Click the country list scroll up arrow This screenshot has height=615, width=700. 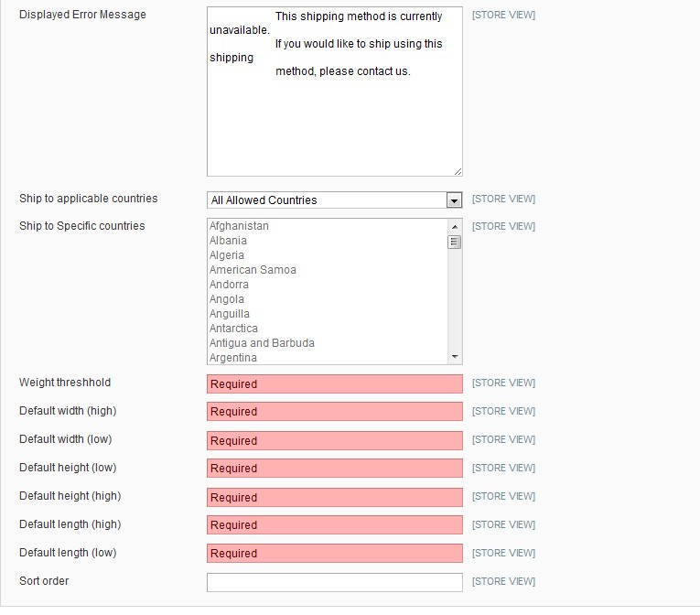pyautogui.click(x=455, y=227)
